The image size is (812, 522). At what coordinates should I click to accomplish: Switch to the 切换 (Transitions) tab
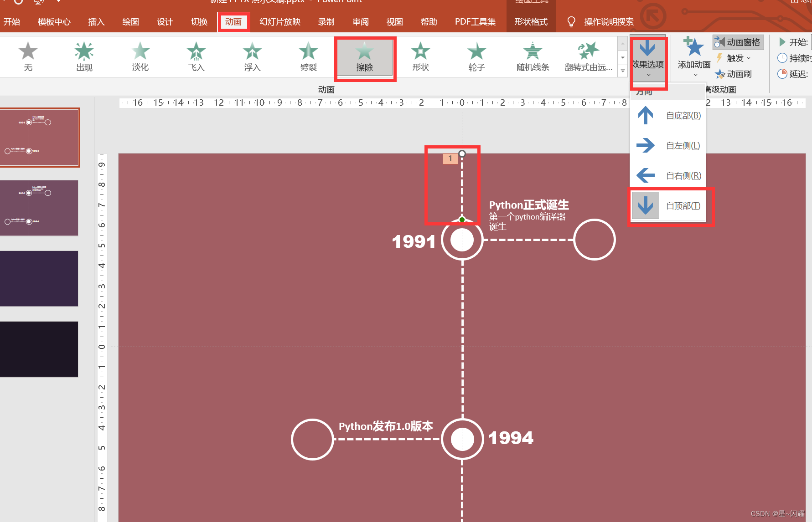point(199,22)
